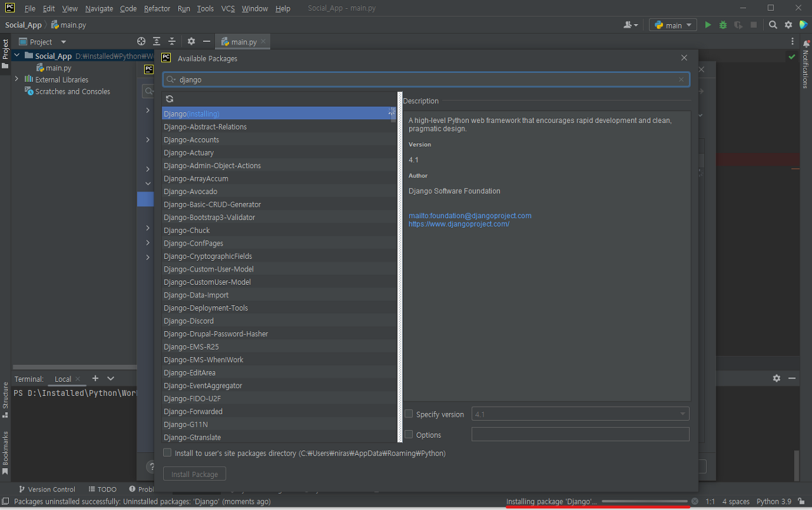Click the locate file target icon in Project panel
This screenshot has height=510, width=812.
pyautogui.click(x=141, y=41)
